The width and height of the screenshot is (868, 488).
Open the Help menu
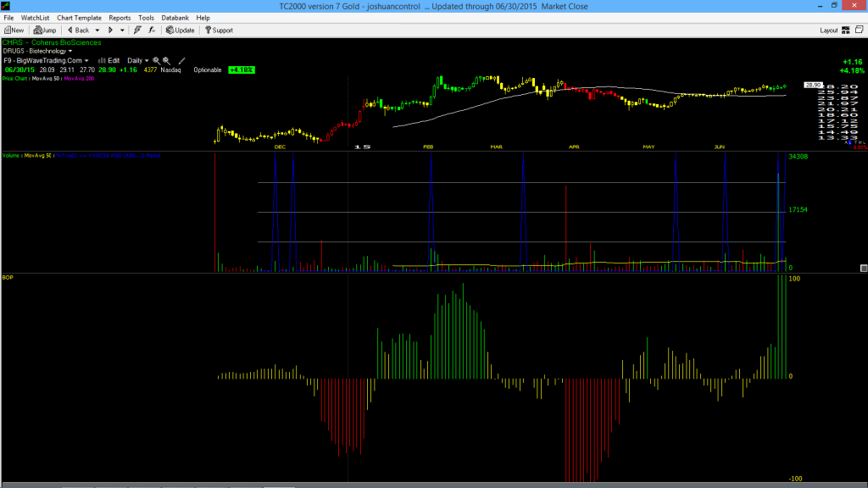point(203,18)
